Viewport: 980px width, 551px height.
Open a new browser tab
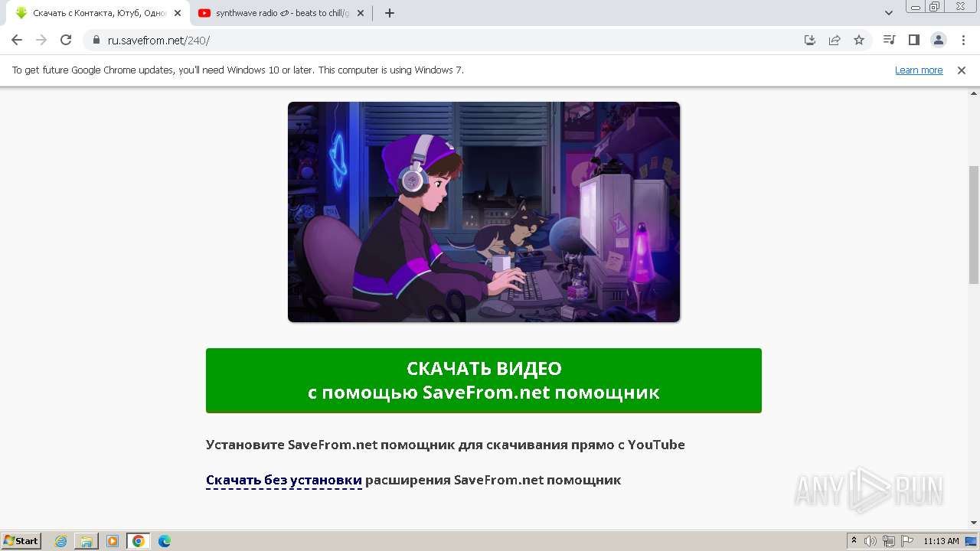click(x=390, y=13)
